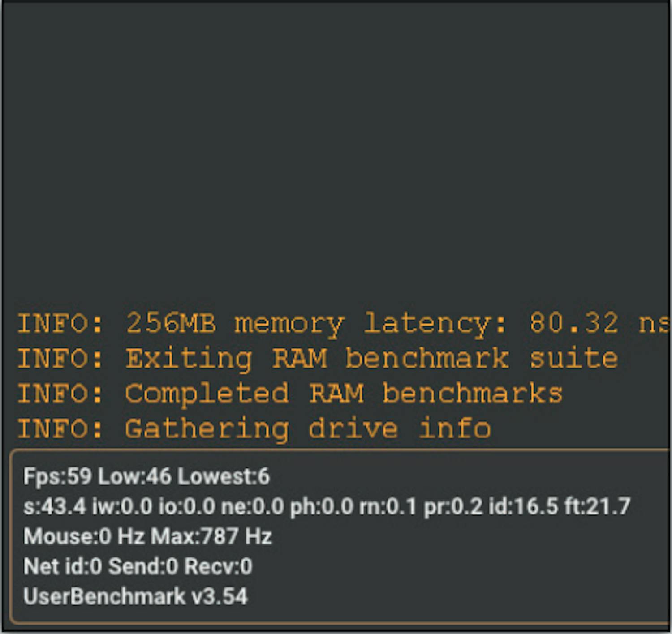Select the pr:0.2 stat
Screen dimensions: 672x634
pyautogui.click(x=453, y=506)
